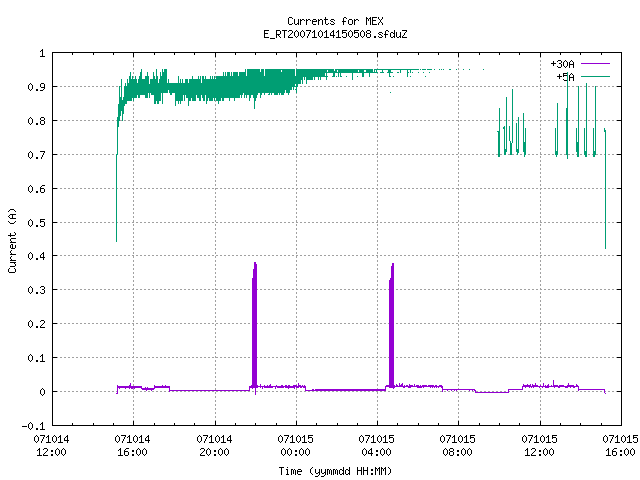The width and height of the screenshot is (640, 480).
Task: Click the chart title 'Currents for MEX'
Action: tap(335, 21)
